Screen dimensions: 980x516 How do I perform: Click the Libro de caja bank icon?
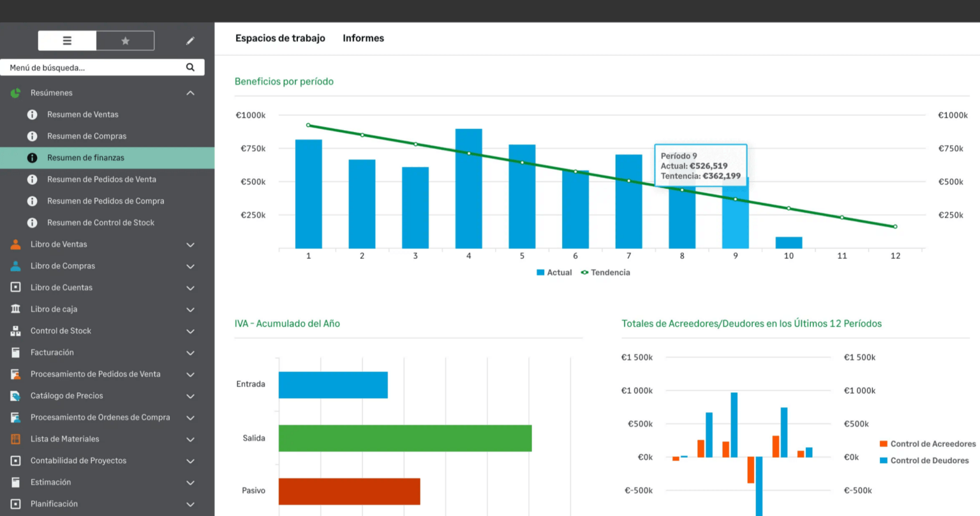tap(16, 309)
